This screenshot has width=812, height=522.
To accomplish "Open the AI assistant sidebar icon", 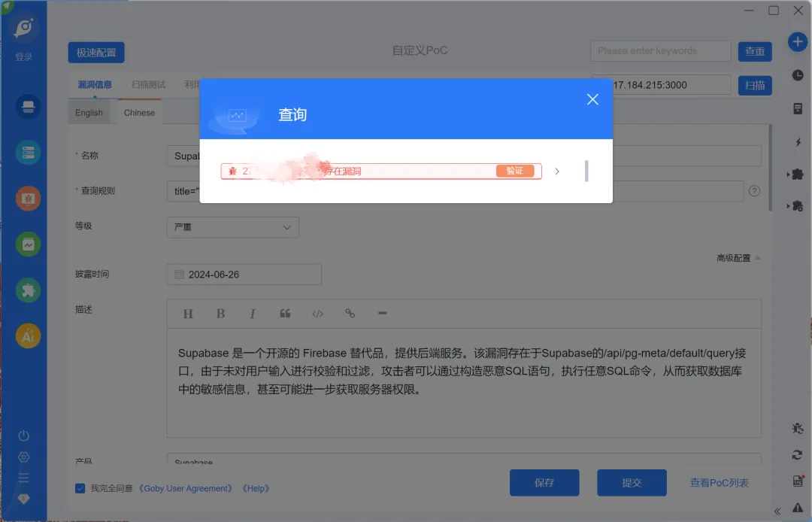I will [28, 335].
